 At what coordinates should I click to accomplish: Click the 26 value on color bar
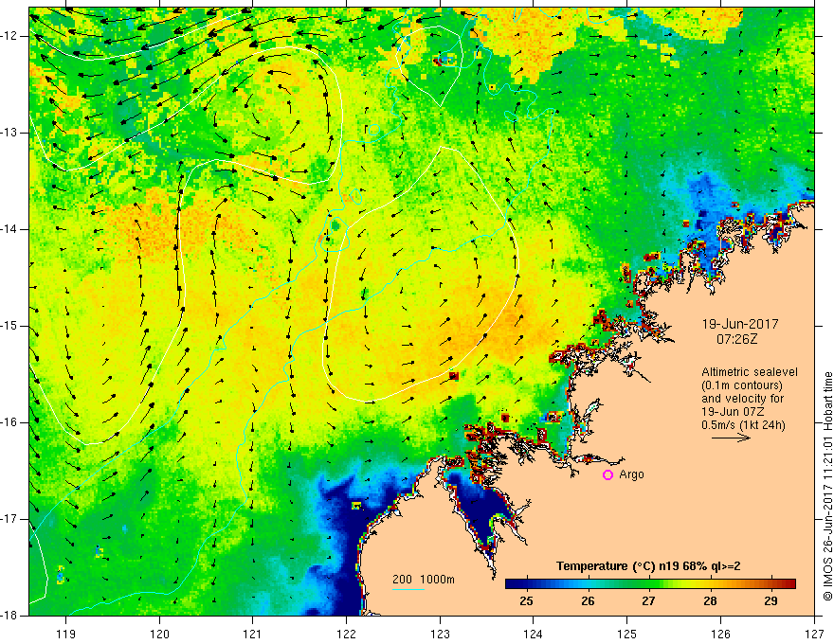tap(588, 601)
